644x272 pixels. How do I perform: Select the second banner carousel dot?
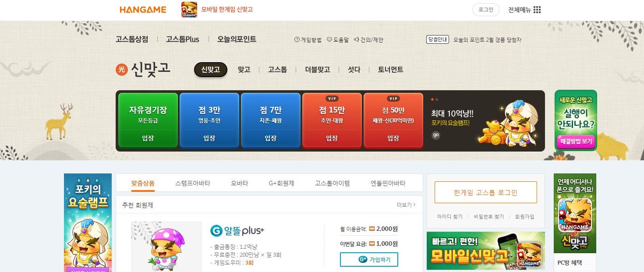click(x=437, y=99)
